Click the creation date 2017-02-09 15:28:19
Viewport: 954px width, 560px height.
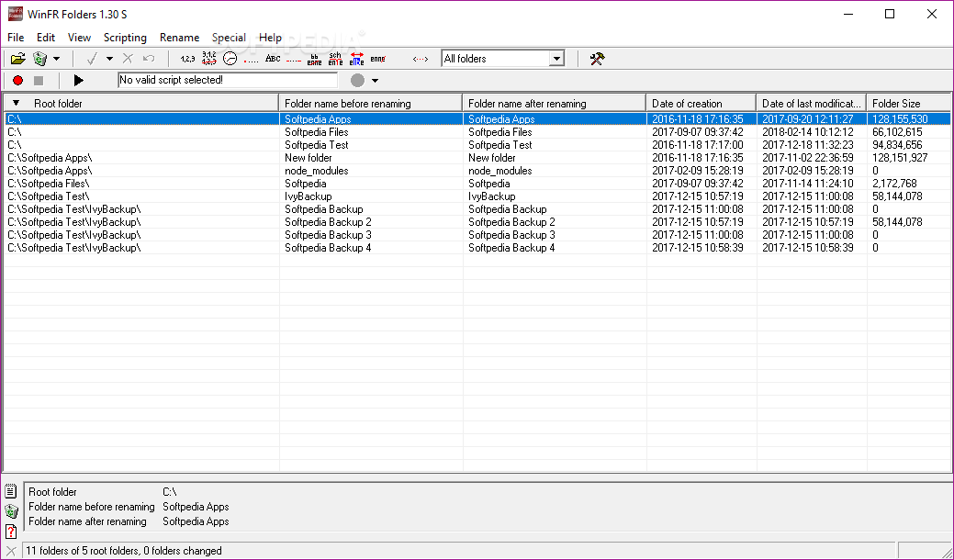point(697,171)
